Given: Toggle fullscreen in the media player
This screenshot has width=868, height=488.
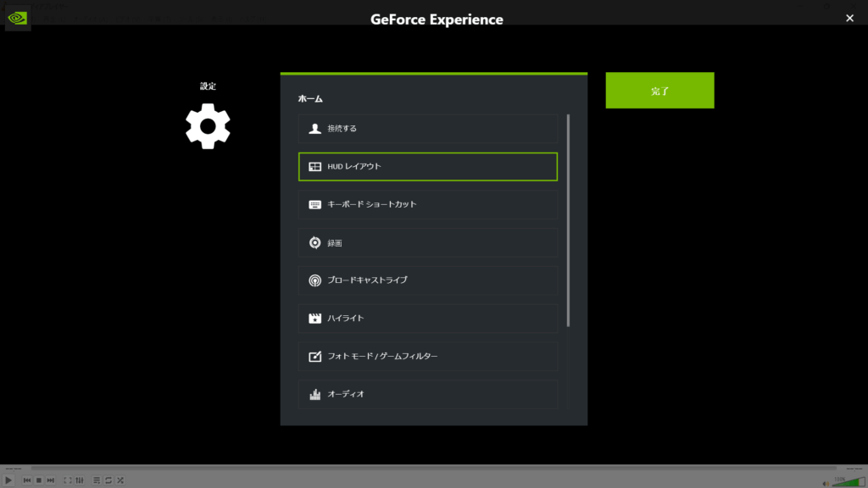Looking at the screenshot, I should pyautogui.click(x=68, y=480).
